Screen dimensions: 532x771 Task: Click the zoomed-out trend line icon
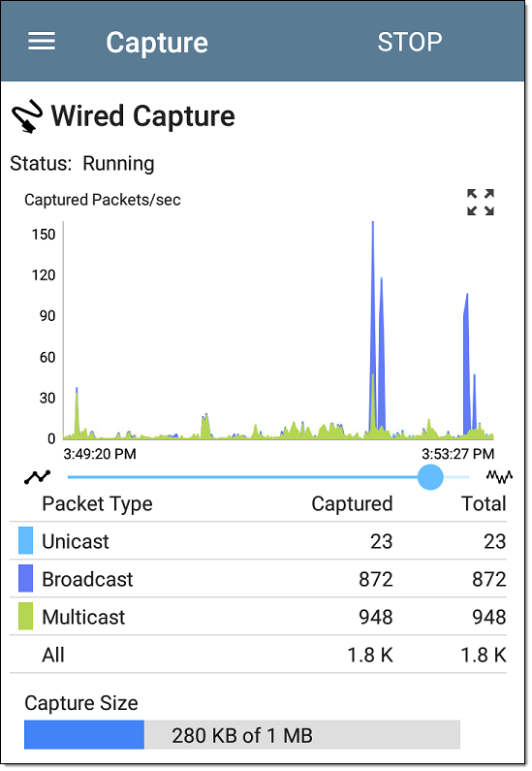tap(38, 476)
